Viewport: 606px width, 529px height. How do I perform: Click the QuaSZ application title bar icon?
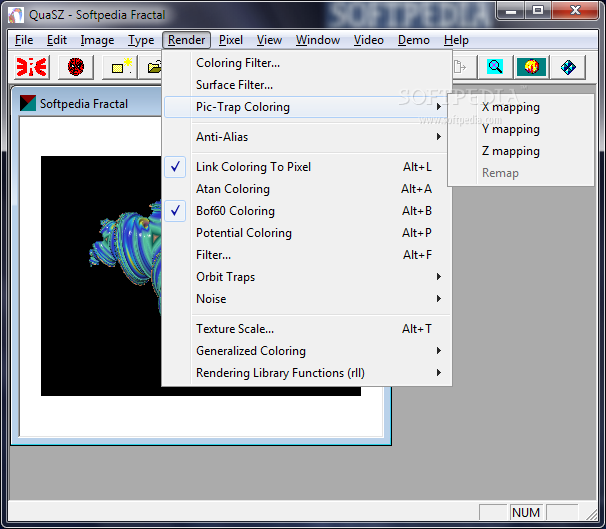pos(16,15)
